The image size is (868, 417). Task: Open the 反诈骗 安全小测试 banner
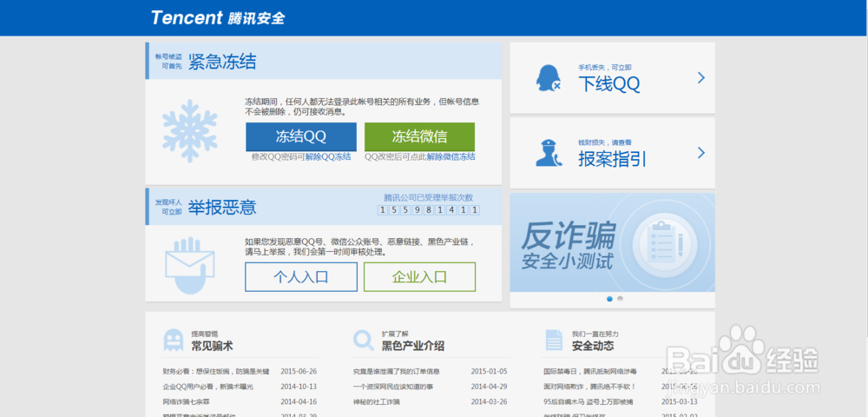612,242
